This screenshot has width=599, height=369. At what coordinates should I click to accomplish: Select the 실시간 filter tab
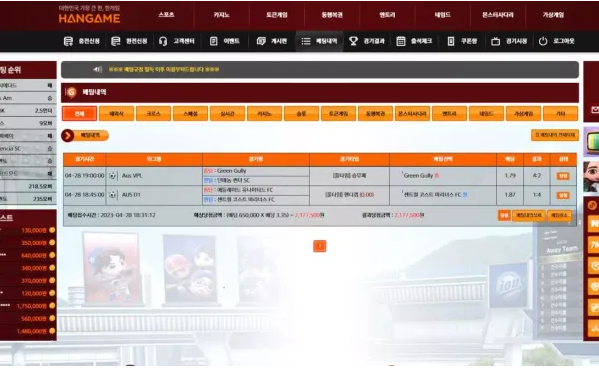pos(227,114)
